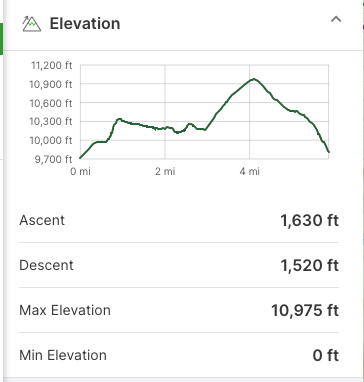The image size is (364, 382).
Task: Click the 4 mi distance label
Action: coord(249,172)
